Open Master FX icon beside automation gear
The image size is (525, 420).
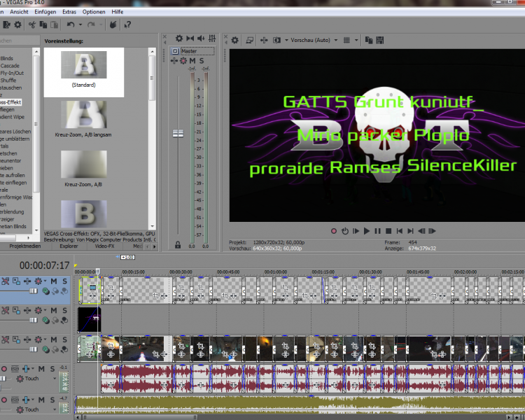click(x=174, y=61)
